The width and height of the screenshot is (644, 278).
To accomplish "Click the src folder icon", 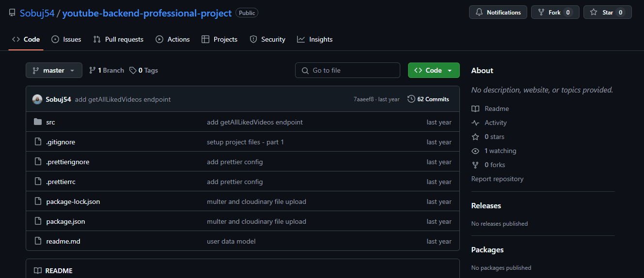I will tap(38, 122).
